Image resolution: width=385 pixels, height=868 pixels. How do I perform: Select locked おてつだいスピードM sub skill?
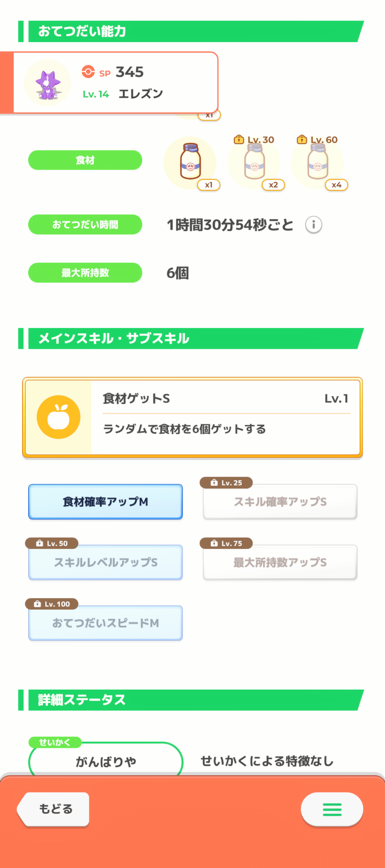(x=105, y=623)
